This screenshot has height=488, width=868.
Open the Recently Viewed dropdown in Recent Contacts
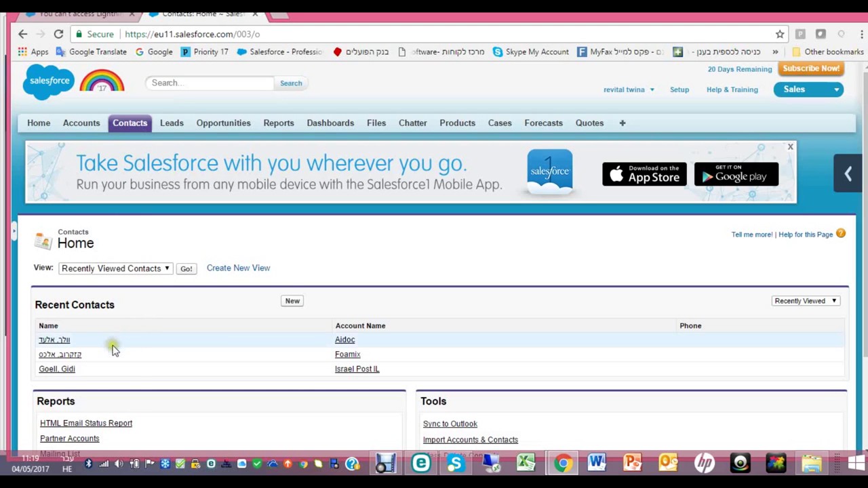(x=806, y=301)
